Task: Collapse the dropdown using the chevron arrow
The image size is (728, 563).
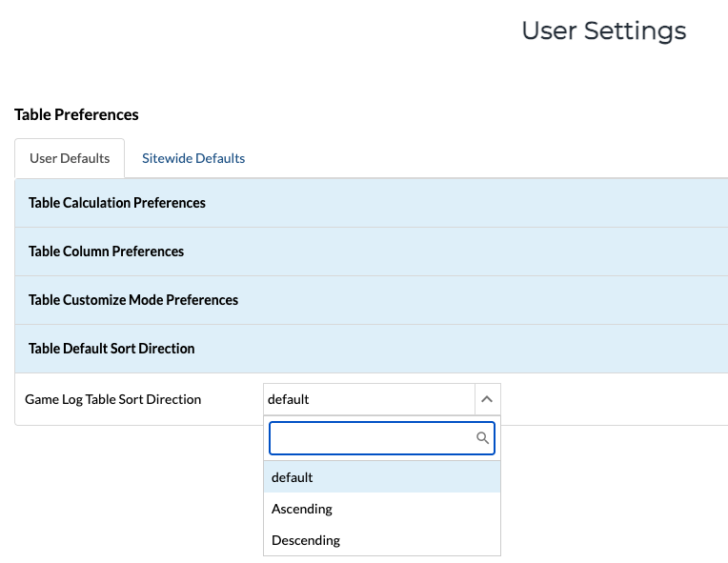Action: point(487,399)
